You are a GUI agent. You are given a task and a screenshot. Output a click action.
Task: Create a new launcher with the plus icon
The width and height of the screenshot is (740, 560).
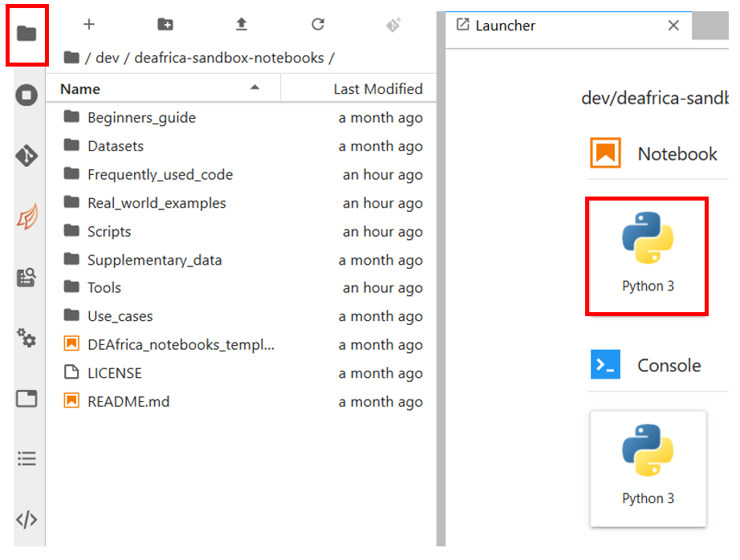pos(88,25)
